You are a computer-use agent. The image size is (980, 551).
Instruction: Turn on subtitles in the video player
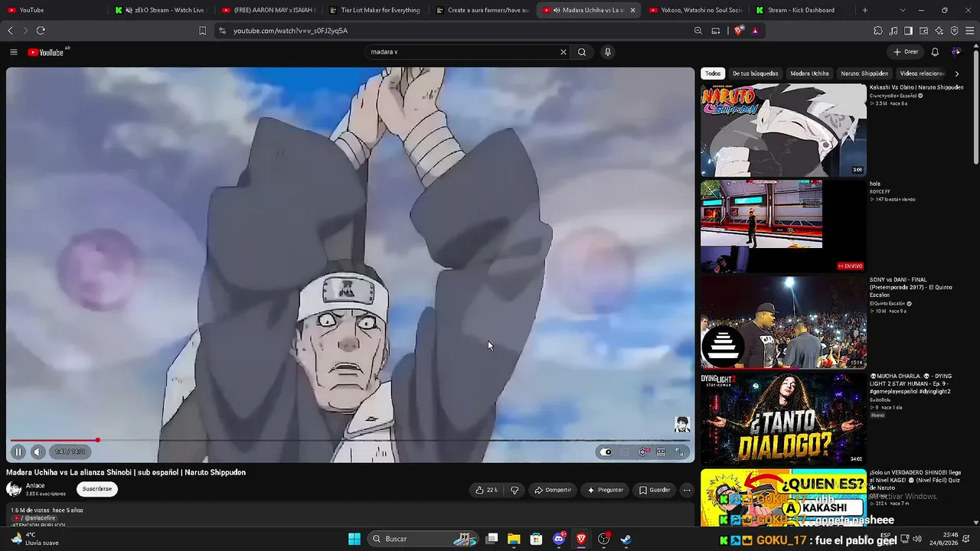625,452
